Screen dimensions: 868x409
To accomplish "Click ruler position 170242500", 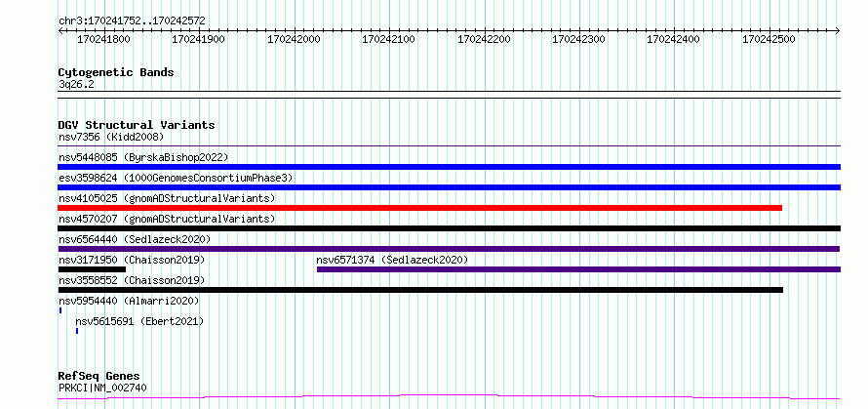I will click(x=769, y=39).
